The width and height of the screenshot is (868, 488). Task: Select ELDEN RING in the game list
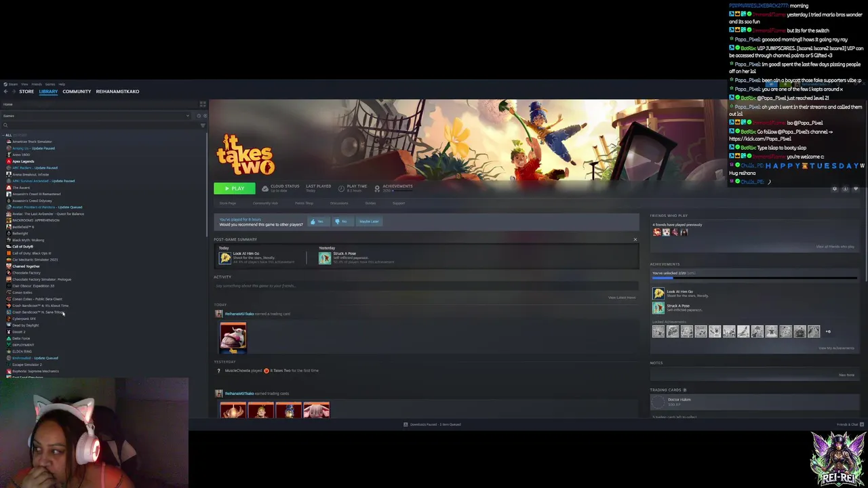(22, 351)
